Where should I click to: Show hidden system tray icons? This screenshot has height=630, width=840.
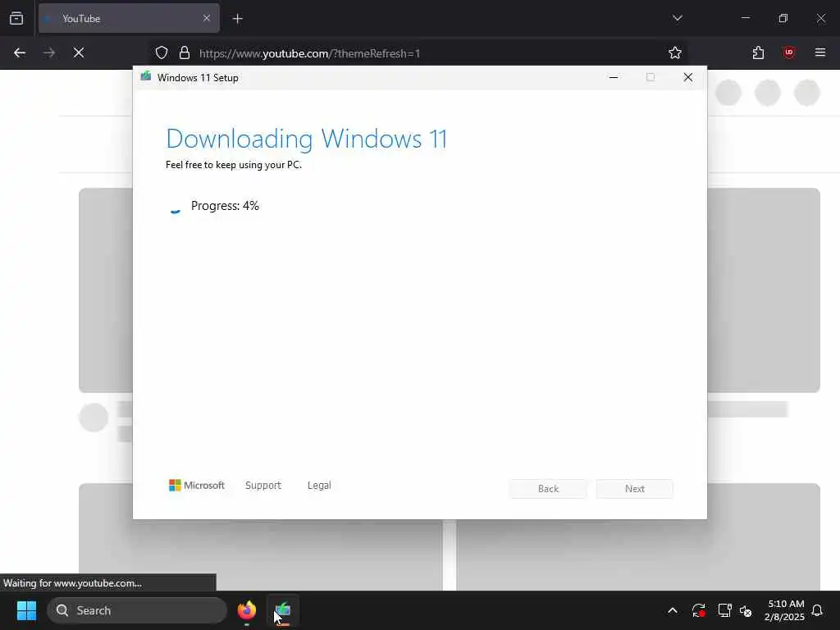coord(673,610)
